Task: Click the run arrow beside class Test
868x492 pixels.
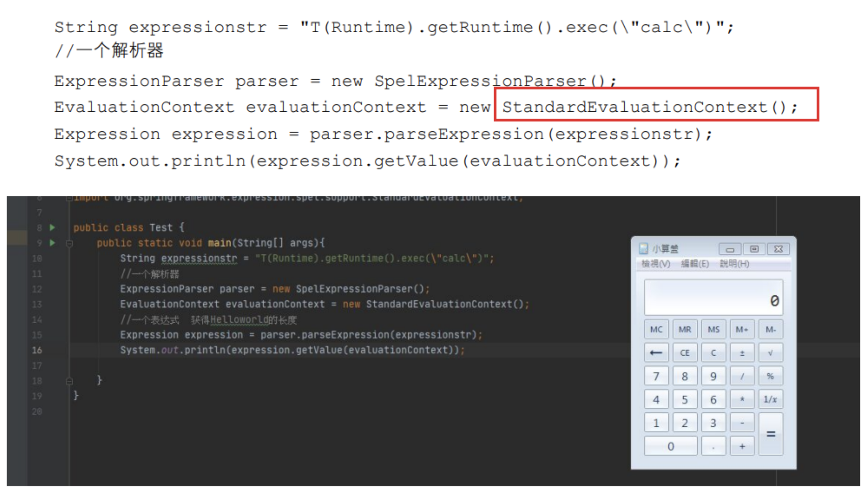Action: 52,227
